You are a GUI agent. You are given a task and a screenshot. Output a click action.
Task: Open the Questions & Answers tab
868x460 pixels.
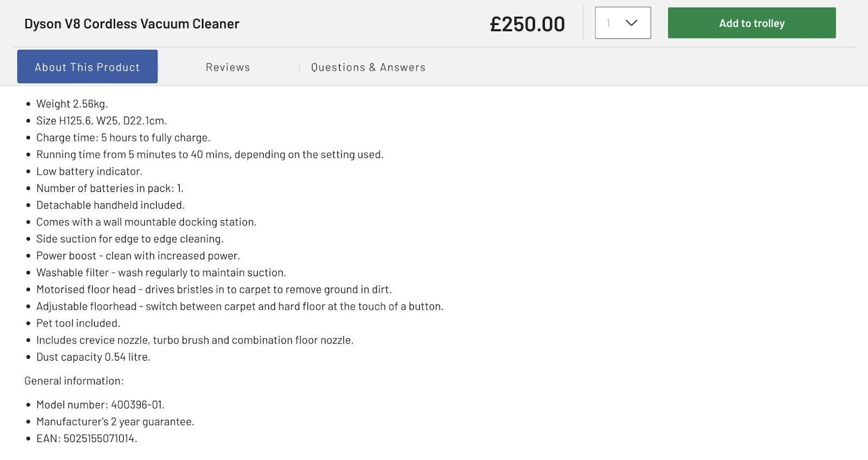click(368, 67)
